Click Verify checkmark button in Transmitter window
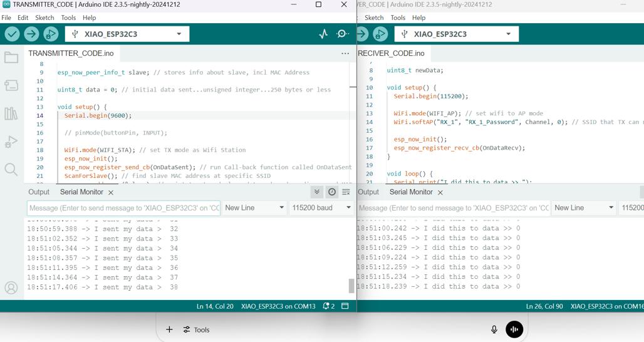644x342 pixels. [13, 34]
